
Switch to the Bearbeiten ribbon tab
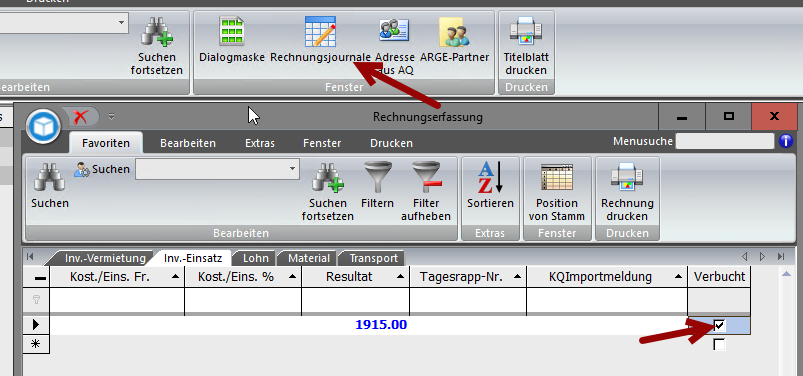point(188,143)
